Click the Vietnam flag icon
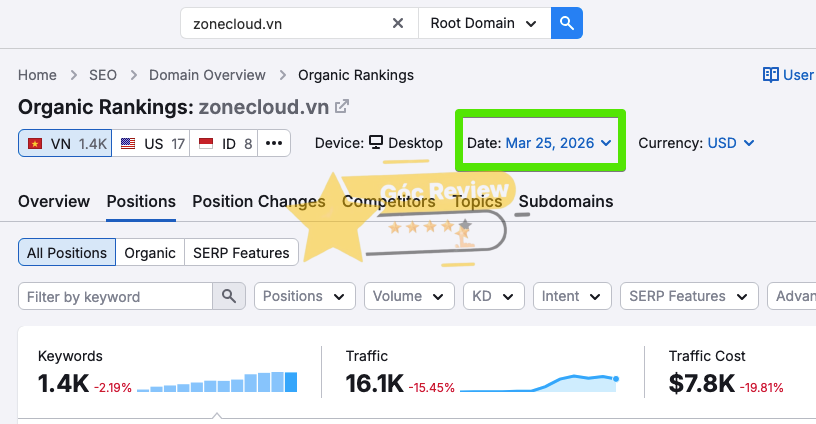 35,143
